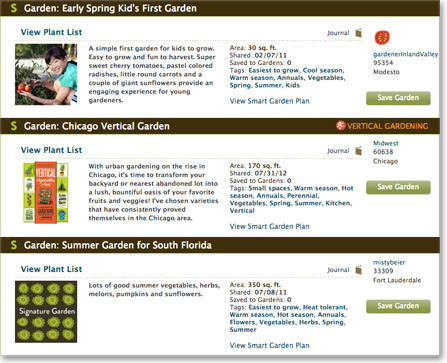Open the Signature Garden thumbnail image
The image size is (447, 363).
tap(46, 312)
